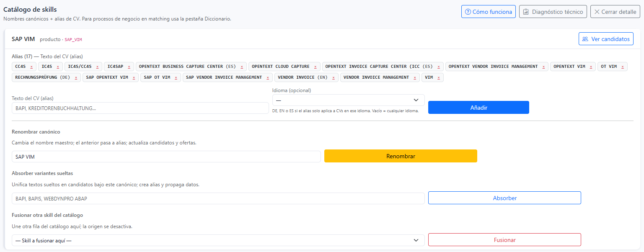Image resolution: width=644 pixels, height=252 pixels.
Task: Open the Skill a fusionar aquí dropdown
Action: [218, 240]
